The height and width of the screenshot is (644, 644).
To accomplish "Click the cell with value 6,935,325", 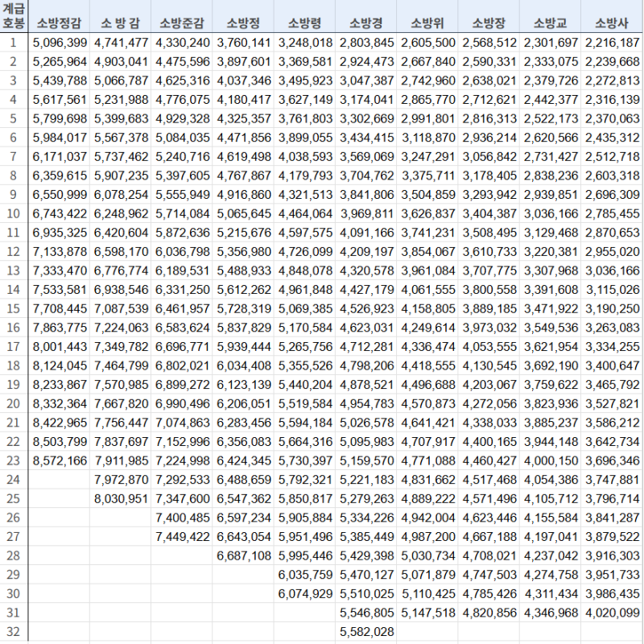I will pos(59,233).
